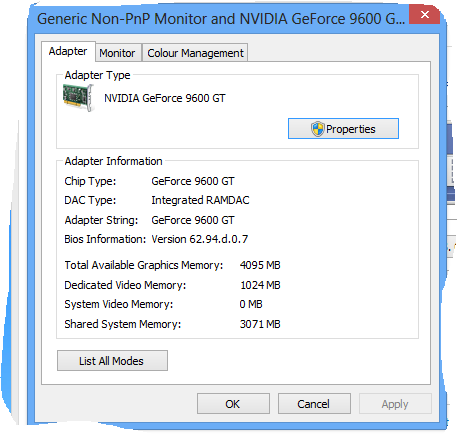This screenshot has height=440, width=457.
Task: Click the graphics card adapter icon
Action: coord(78,98)
